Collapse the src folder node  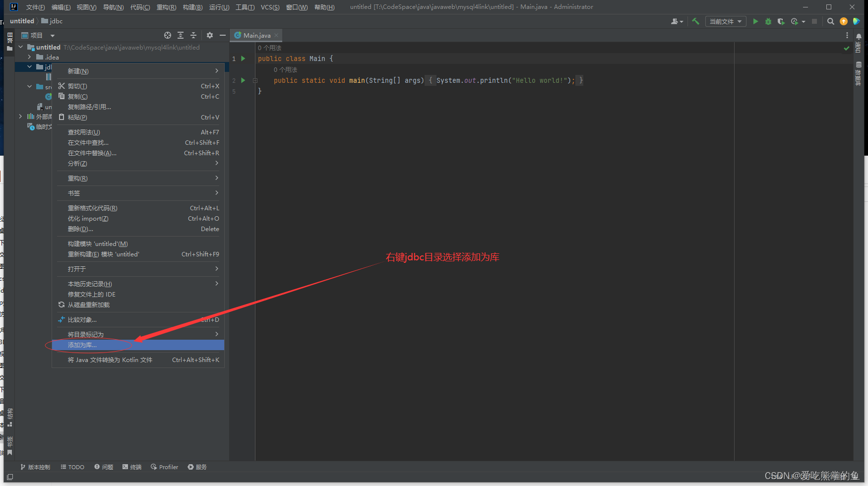(x=30, y=86)
